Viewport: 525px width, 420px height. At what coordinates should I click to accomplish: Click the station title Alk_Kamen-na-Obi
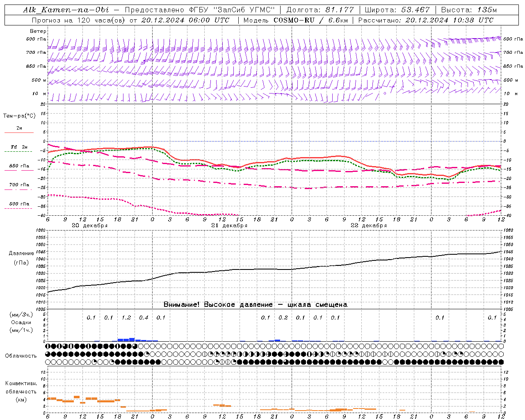(x=66, y=10)
